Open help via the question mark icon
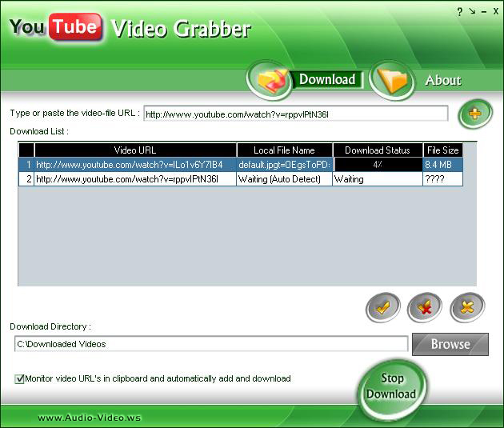Viewport: 504px width, 428px height. [459, 12]
